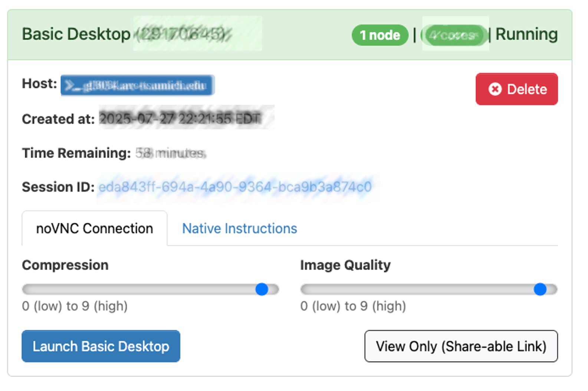Switch to the Native Instructions tab
The image size is (588, 391).
[x=239, y=229]
